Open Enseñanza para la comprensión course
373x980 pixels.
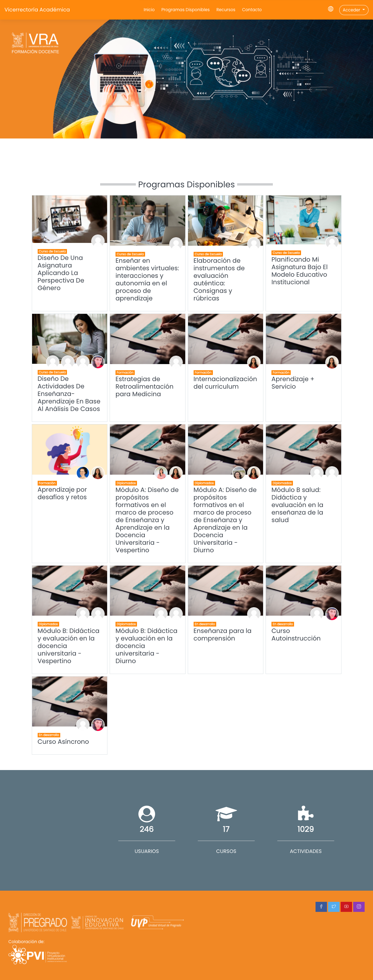point(222,635)
